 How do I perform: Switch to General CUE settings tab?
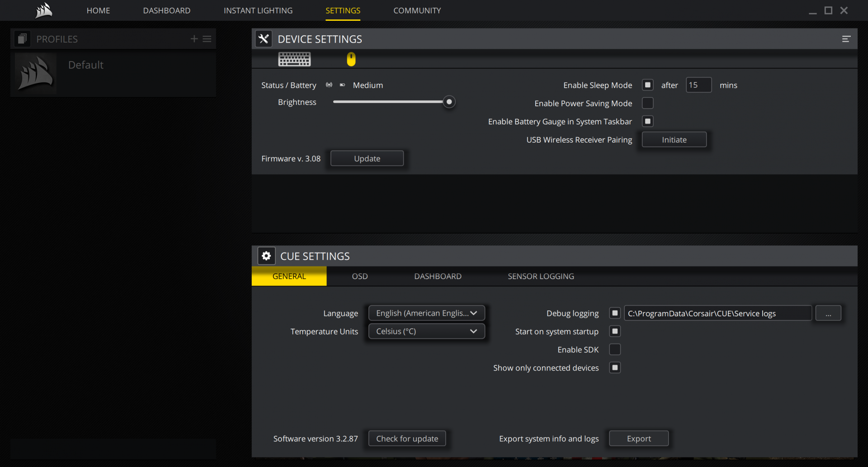click(x=289, y=276)
